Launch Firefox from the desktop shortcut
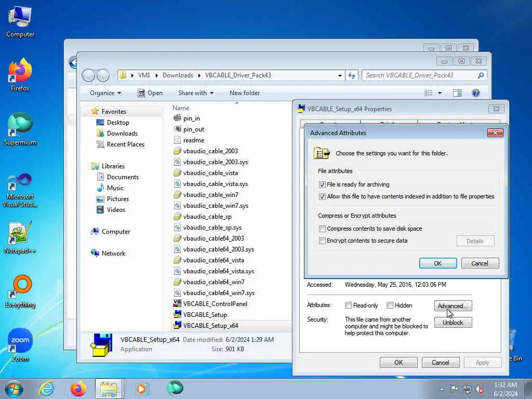Screen dimensions: 532x399 (20, 75)
